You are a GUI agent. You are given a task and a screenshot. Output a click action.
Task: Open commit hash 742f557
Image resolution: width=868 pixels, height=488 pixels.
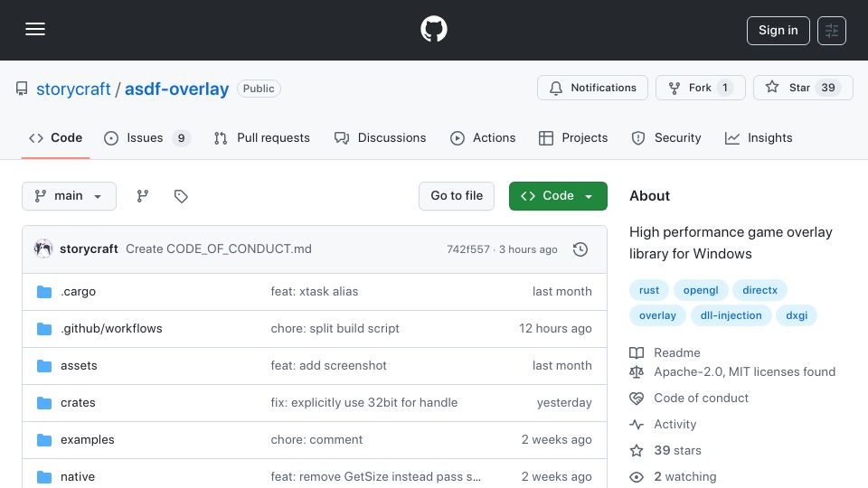(468, 249)
